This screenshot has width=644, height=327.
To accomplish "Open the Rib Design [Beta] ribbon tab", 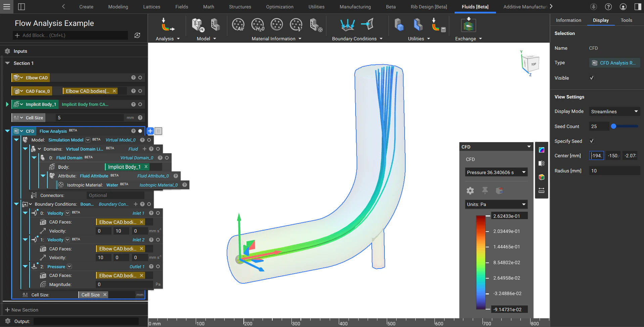I will click(x=428, y=6).
